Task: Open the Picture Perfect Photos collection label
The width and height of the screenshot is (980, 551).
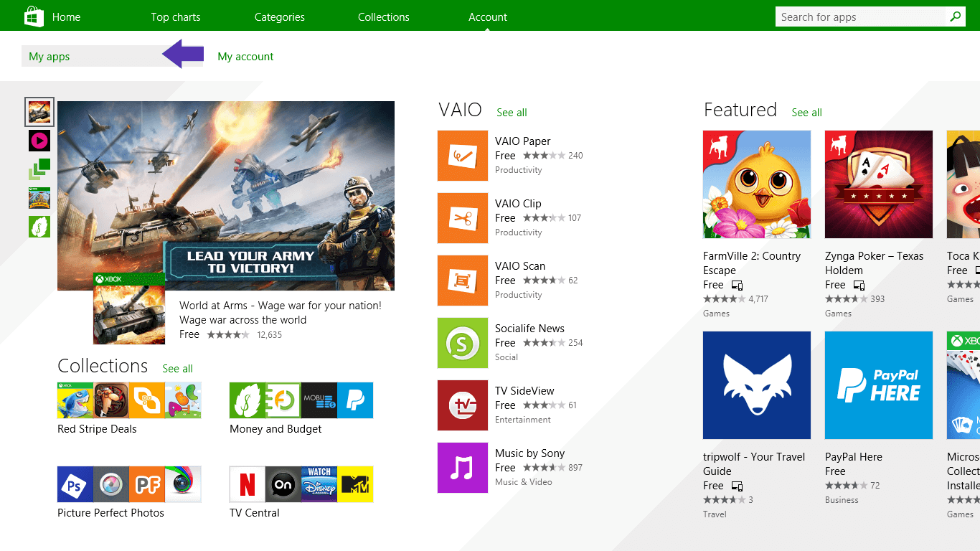Action: click(110, 513)
